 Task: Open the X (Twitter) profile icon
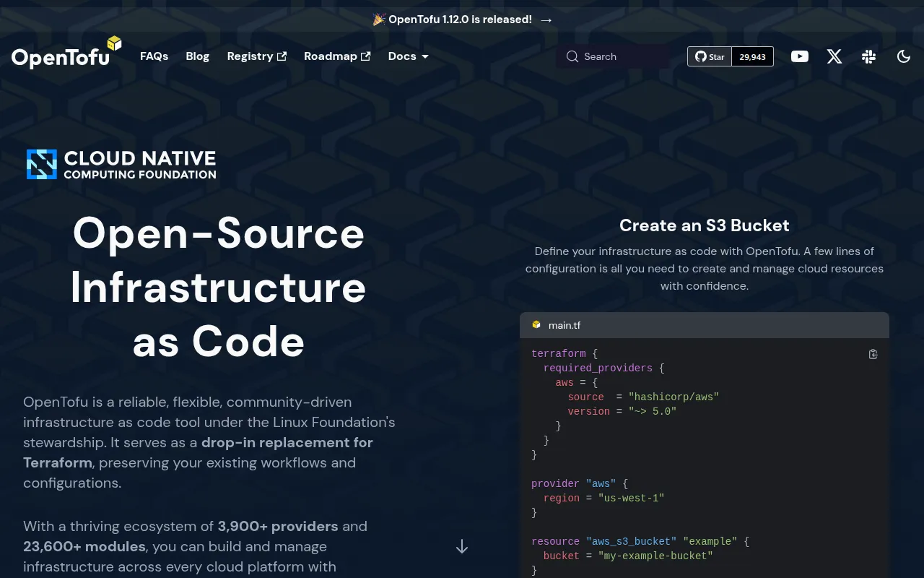coord(834,56)
